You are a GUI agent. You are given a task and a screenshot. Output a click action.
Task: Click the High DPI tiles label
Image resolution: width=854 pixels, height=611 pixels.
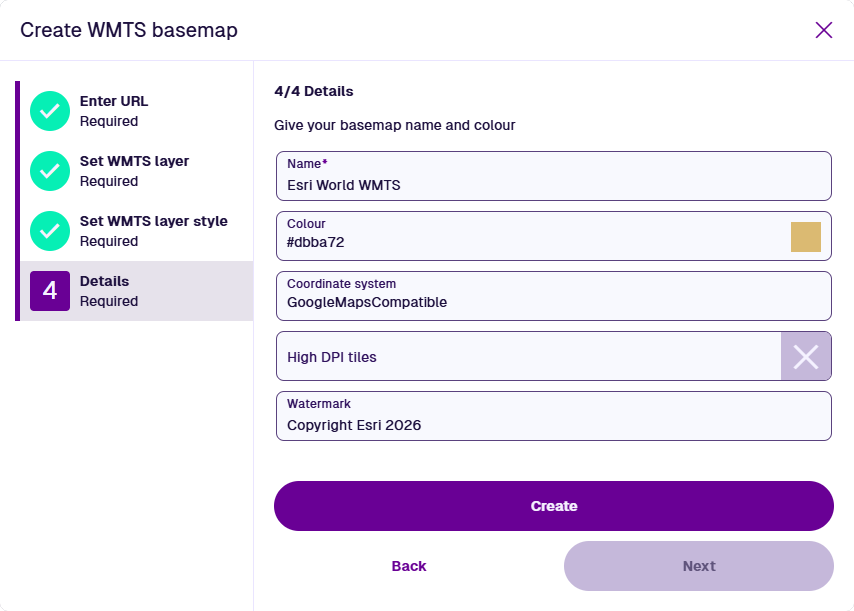pyautogui.click(x=332, y=357)
